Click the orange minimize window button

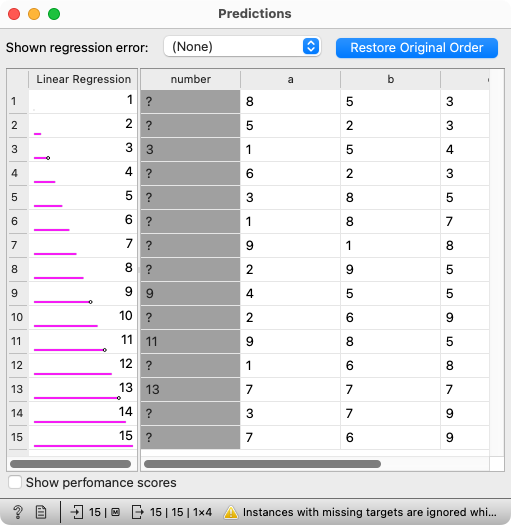coord(34,14)
